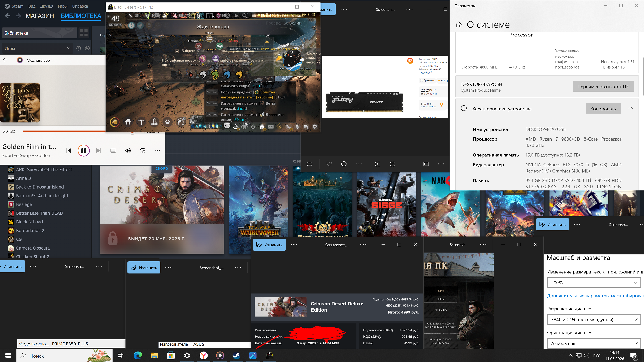This screenshot has height=362, width=644.
Task: Click the recent clock icon in Steam sidebar
Action: 78,48
